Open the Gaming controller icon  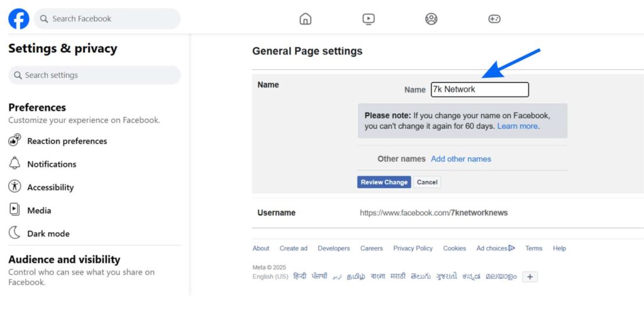494,19
